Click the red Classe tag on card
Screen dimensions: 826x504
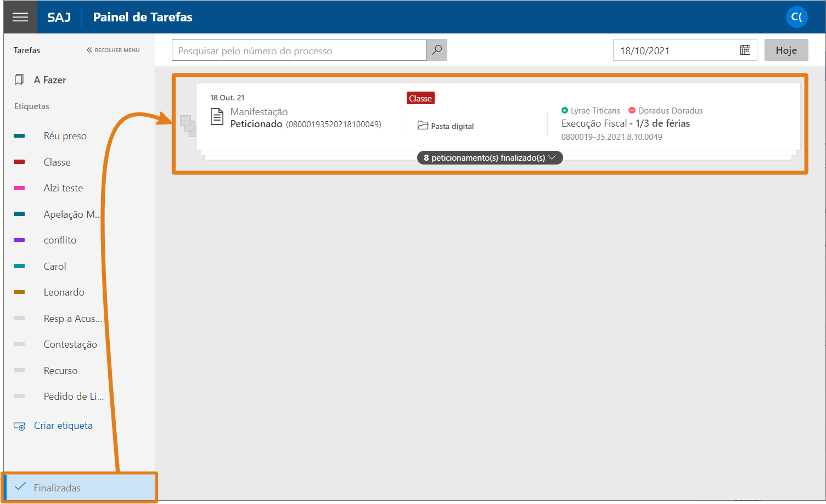[x=420, y=98]
